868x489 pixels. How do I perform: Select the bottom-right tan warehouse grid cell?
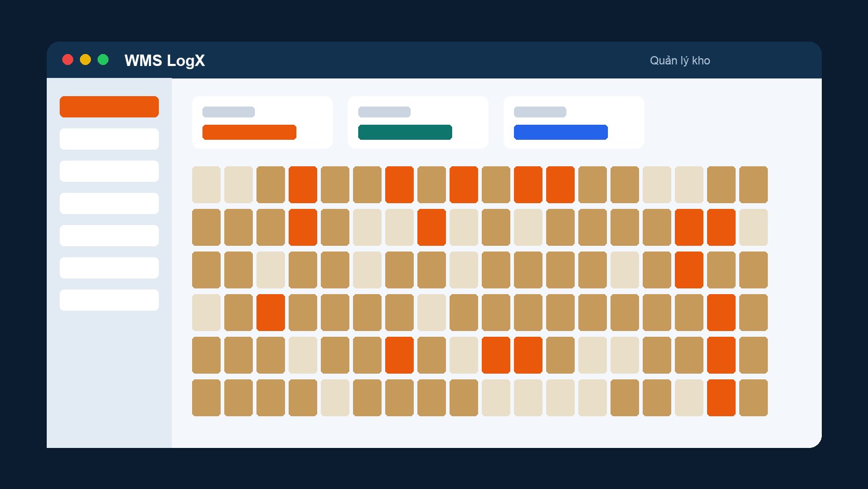[753, 398]
